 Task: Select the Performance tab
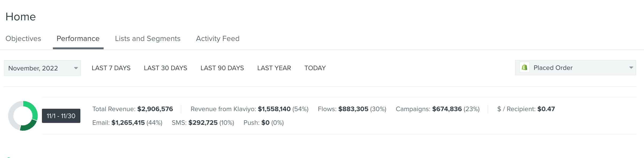point(78,39)
